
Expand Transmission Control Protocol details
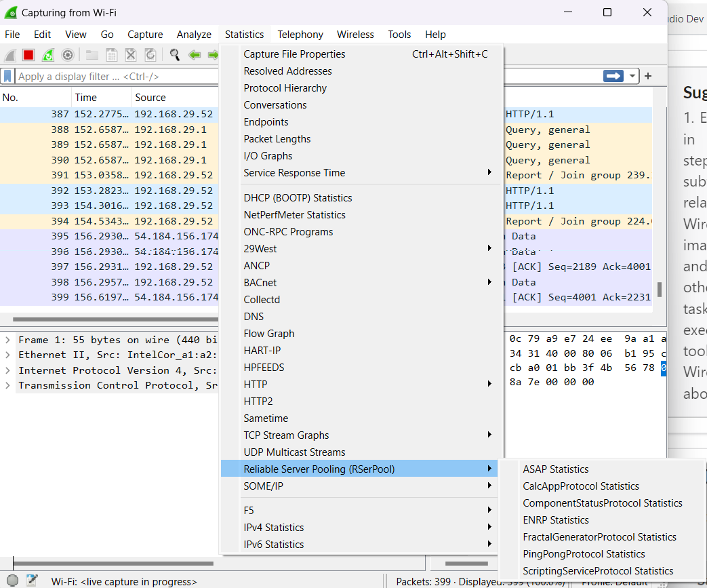[7, 385]
